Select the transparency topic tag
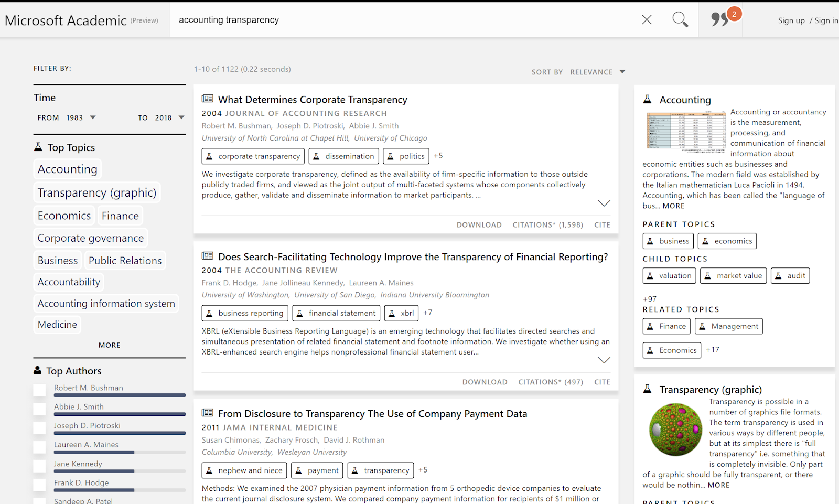This screenshot has height=504, width=839. tap(381, 470)
